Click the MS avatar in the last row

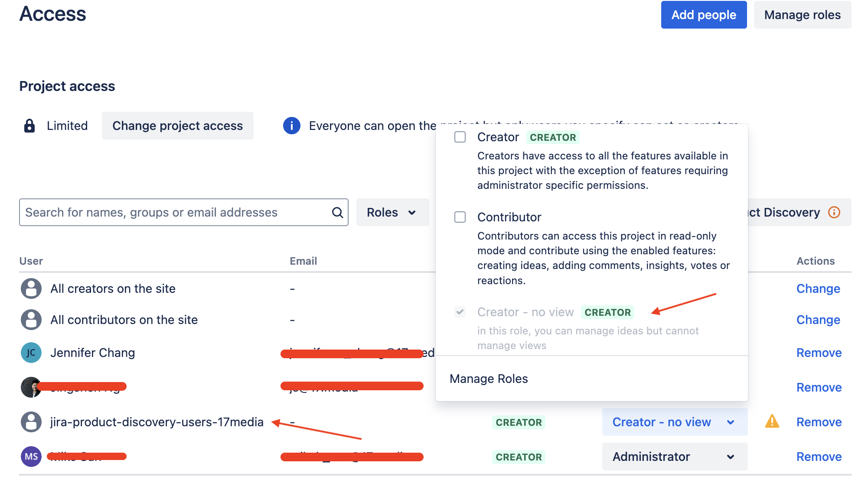[x=31, y=457]
